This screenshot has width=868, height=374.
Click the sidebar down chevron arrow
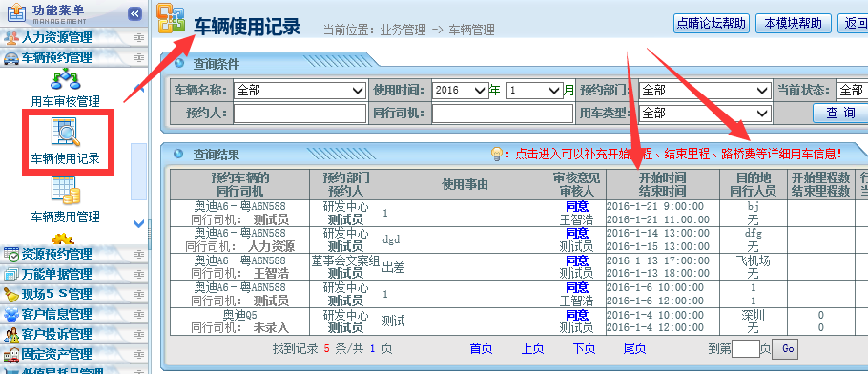pos(139,224)
